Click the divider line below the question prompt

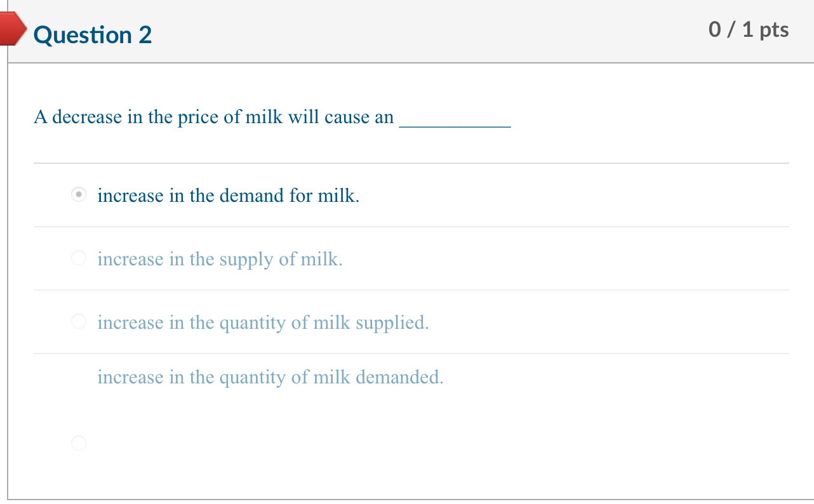coord(411,163)
